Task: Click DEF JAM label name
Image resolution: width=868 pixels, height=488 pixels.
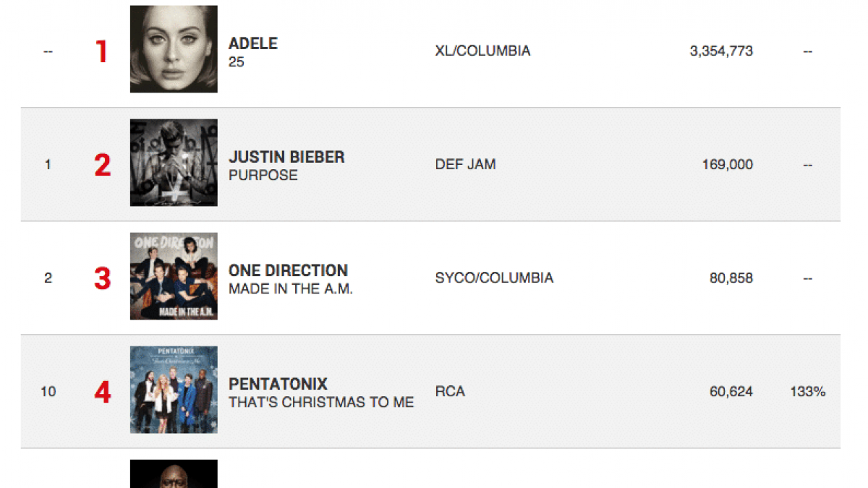Action: click(x=465, y=165)
